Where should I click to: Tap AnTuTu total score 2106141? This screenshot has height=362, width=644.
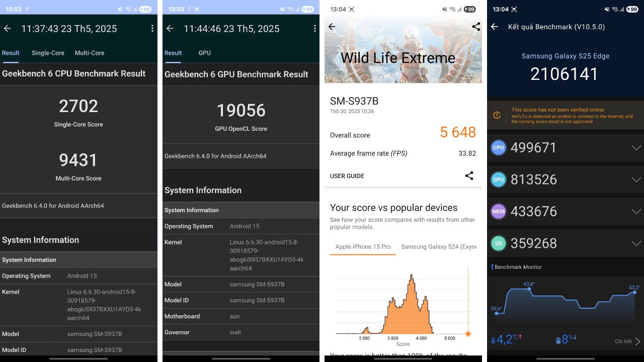click(565, 74)
